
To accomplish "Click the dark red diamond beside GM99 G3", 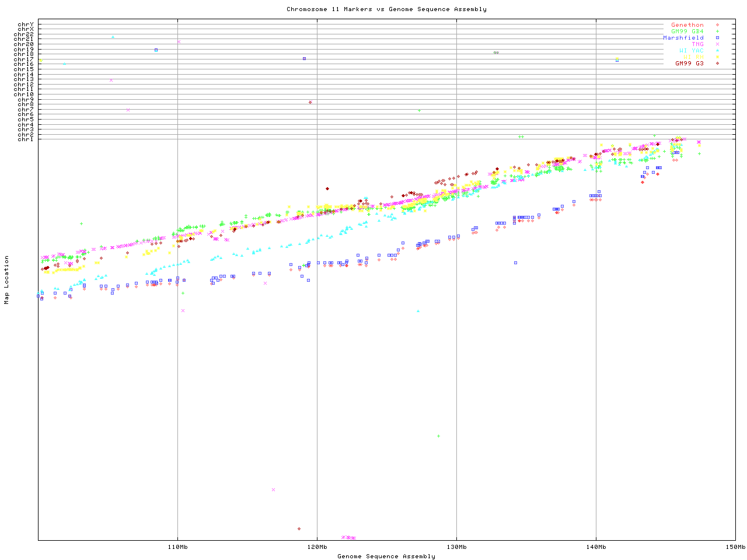I will 717,64.
